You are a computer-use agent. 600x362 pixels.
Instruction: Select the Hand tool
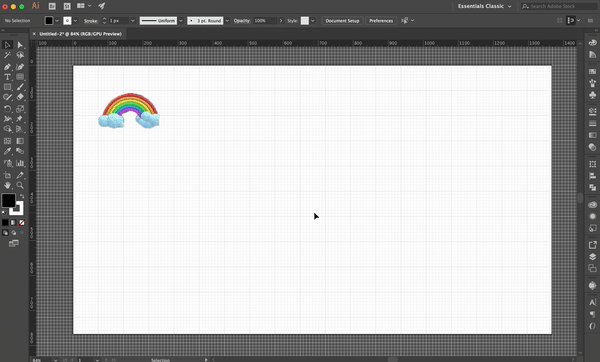pos(7,185)
